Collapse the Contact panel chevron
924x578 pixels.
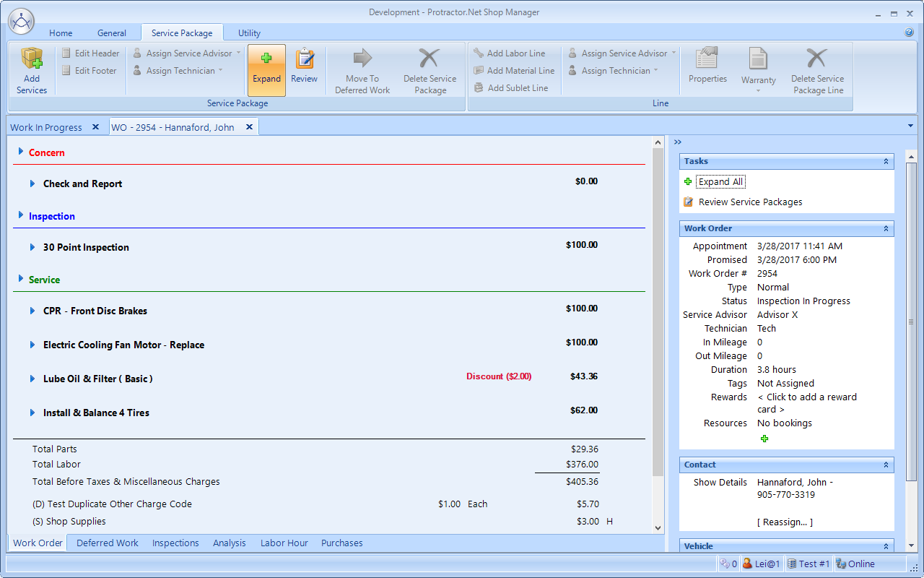point(886,465)
